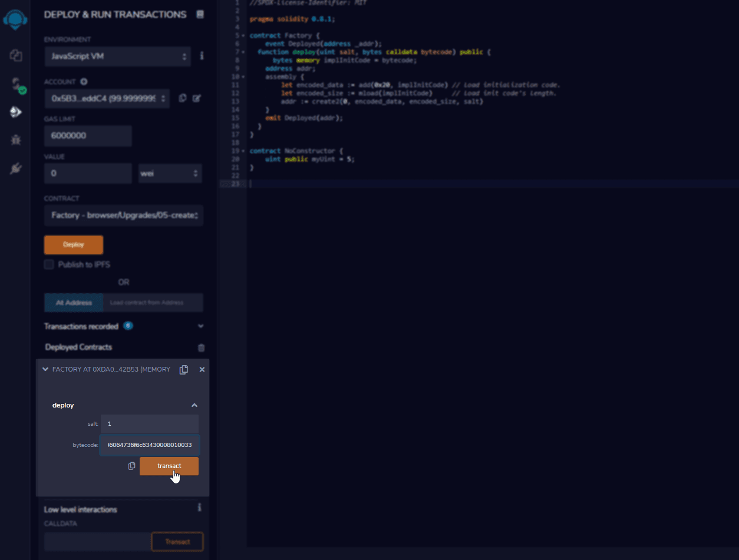Click the Load contract from Address field
739x560 pixels.
pos(153,303)
